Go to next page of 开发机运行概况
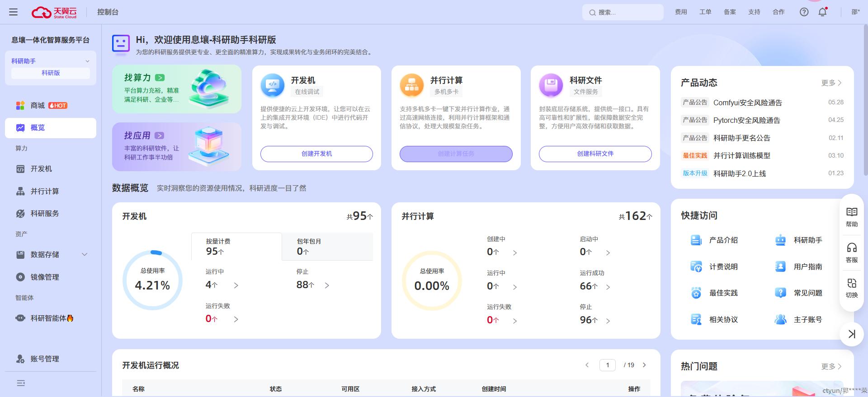The width and height of the screenshot is (868, 397). click(644, 365)
